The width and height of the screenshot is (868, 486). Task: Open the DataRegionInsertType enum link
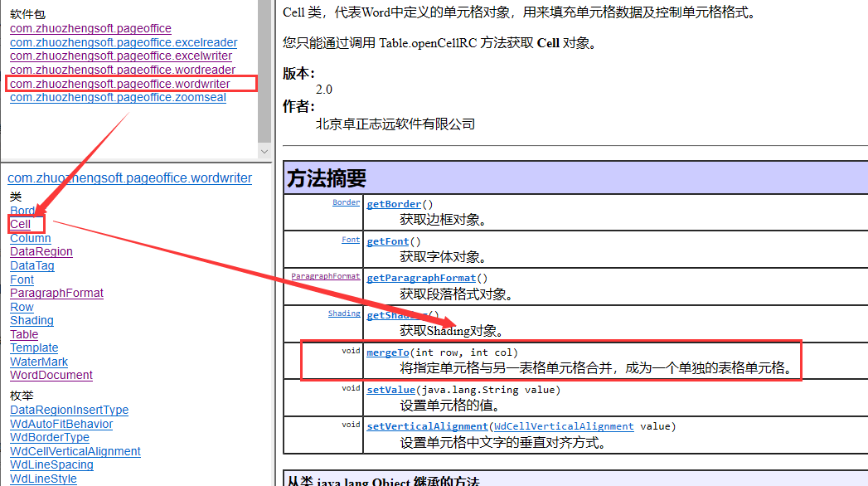pos(69,410)
